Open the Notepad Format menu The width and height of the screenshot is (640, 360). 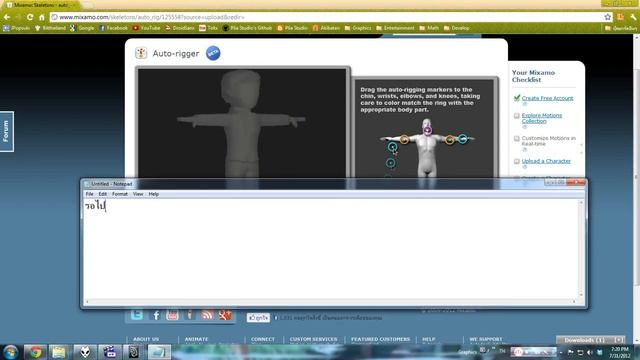point(120,194)
